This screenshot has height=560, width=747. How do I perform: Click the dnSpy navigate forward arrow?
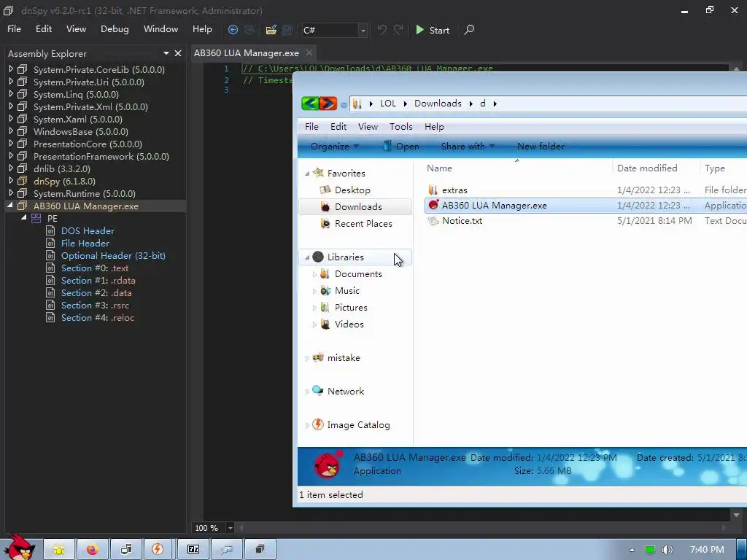(x=249, y=30)
